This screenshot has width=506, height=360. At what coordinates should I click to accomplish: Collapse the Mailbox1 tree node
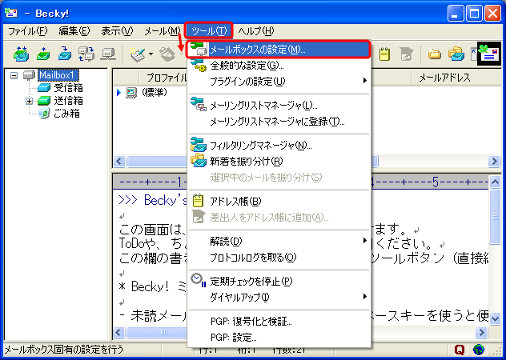14,75
